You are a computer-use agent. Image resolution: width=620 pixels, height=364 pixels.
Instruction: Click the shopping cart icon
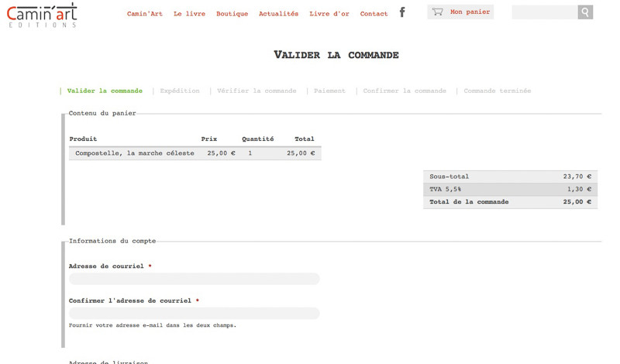click(438, 12)
